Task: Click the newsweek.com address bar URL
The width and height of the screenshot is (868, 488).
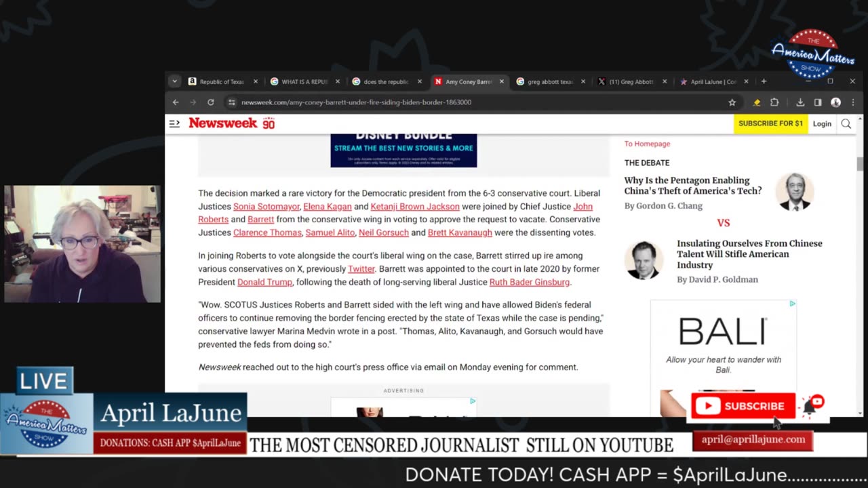Action: coord(356,102)
